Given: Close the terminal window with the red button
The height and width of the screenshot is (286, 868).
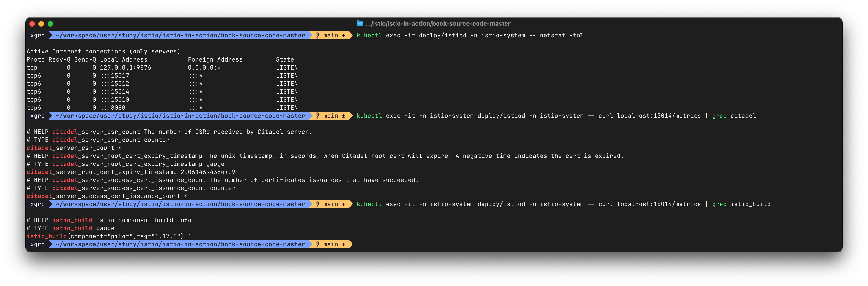Looking at the screenshot, I should [x=32, y=24].
